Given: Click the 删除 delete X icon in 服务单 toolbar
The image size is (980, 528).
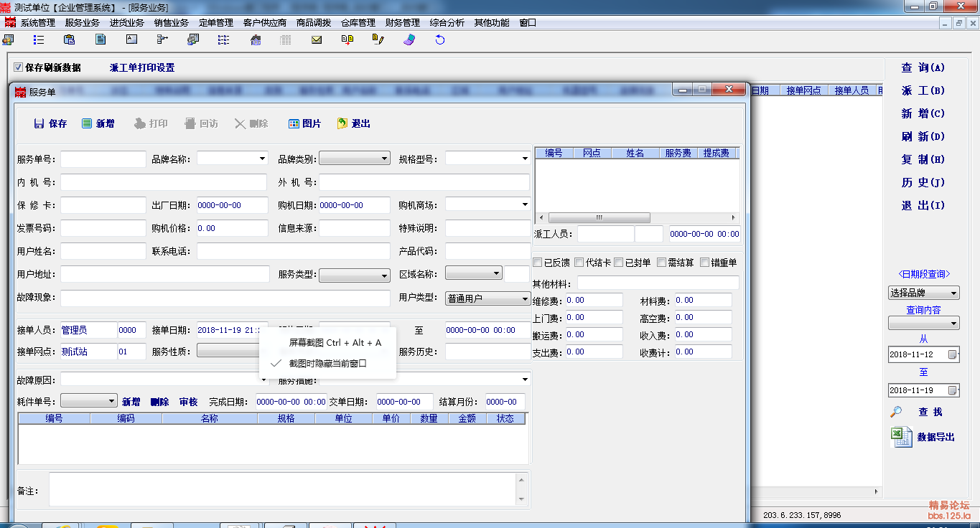Looking at the screenshot, I should [241, 124].
